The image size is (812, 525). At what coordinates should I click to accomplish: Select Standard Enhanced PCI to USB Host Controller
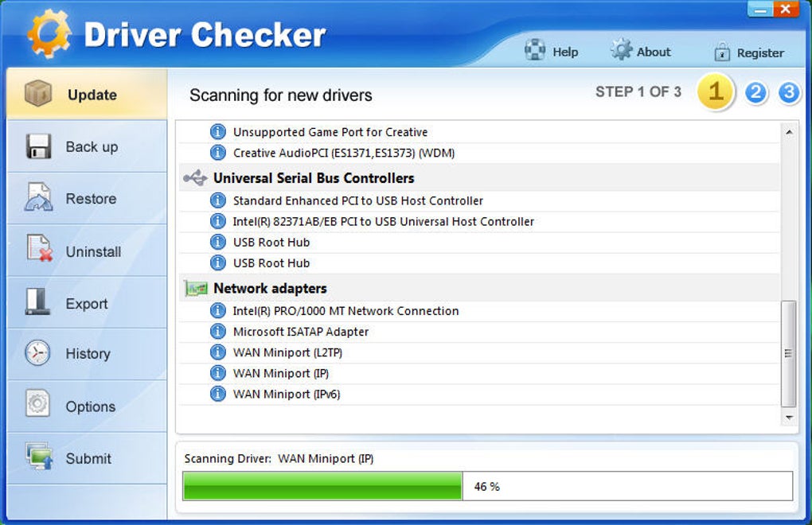(x=479, y=200)
